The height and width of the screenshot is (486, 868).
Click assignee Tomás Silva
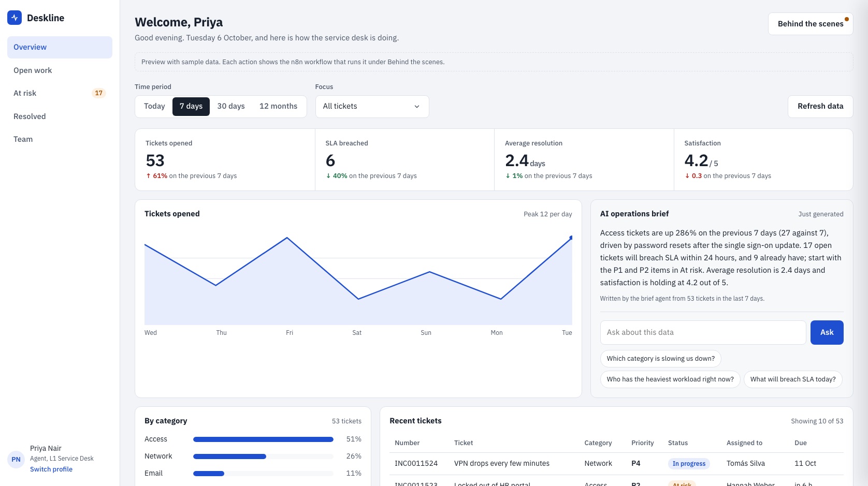pyautogui.click(x=746, y=464)
